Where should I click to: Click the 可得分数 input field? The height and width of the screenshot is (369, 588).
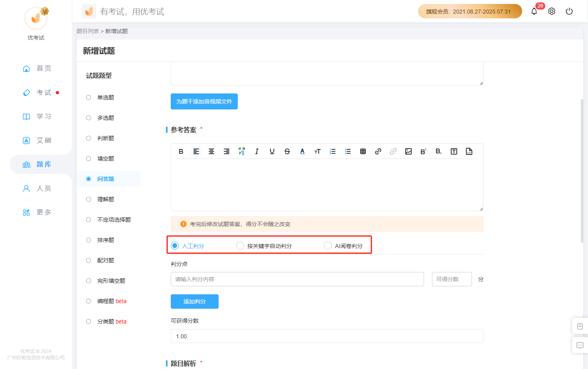tap(452, 279)
